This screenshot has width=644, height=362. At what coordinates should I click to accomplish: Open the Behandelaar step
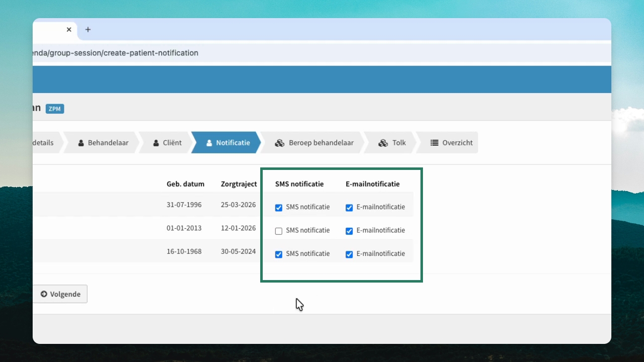103,142
